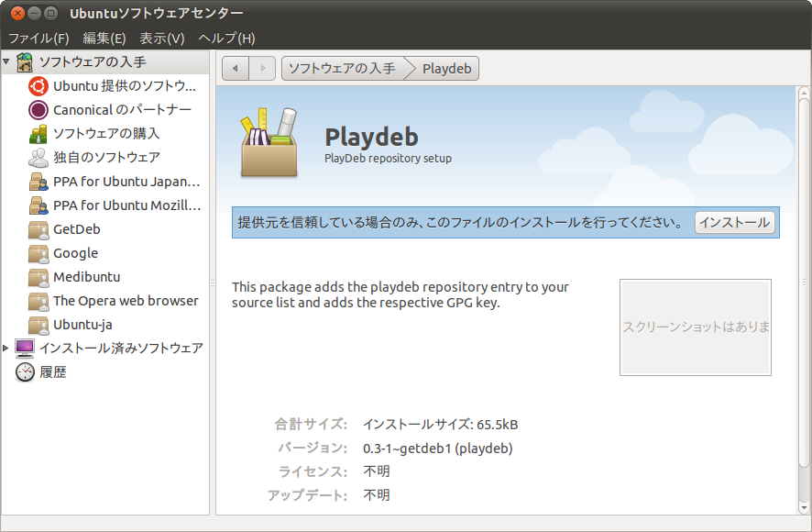Click the Canonical partner purple circle icon
The image size is (812, 532).
click(38, 110)
